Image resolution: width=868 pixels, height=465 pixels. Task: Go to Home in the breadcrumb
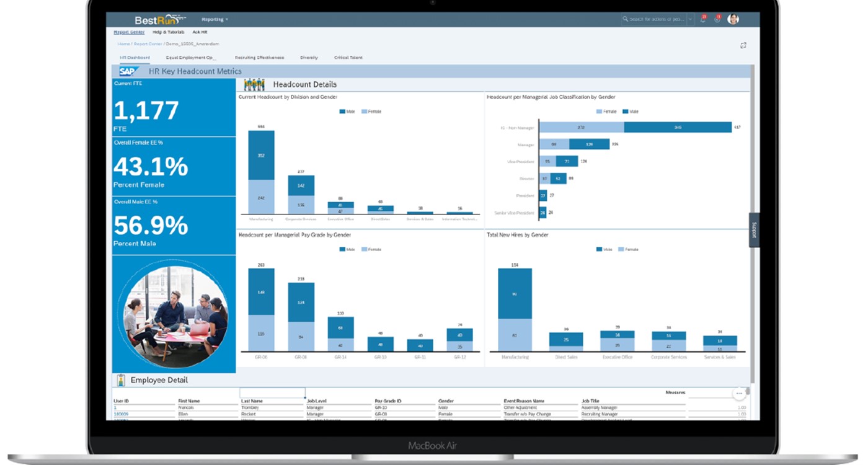point(123,44)
